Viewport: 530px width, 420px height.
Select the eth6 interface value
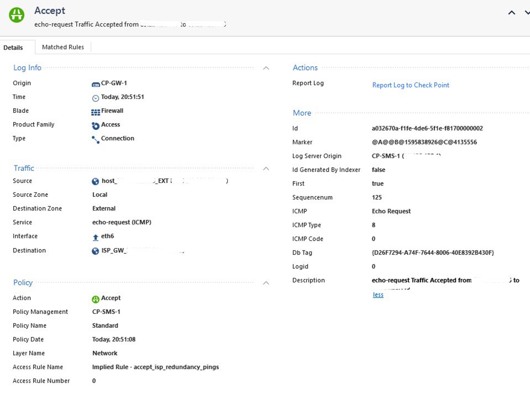click(x=107, y=236)
